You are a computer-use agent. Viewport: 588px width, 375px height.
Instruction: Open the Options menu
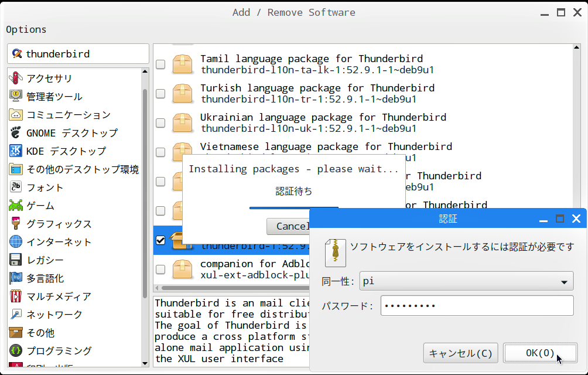(26, 29)
